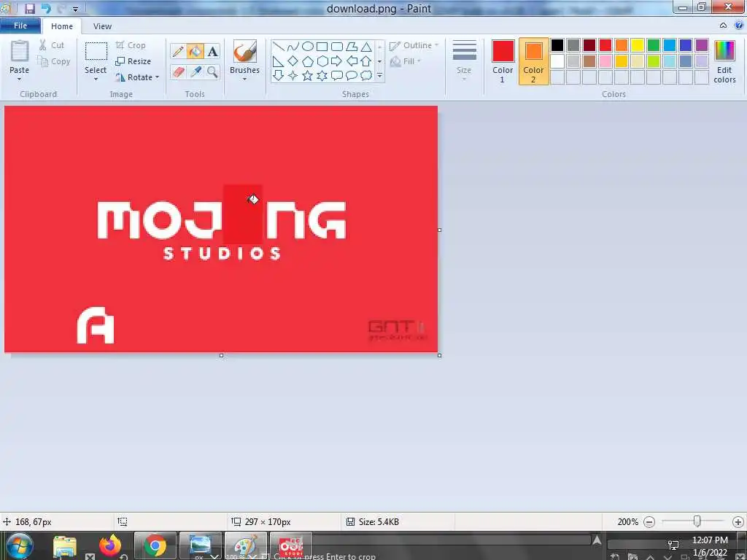Select the Pencil tool
747x560 pixels.
pos(178,52)
